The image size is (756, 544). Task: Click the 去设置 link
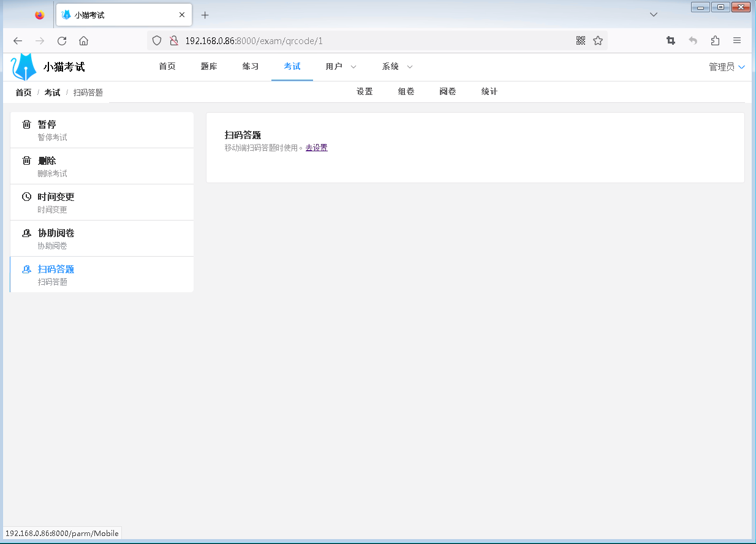(x=317, y=148)
